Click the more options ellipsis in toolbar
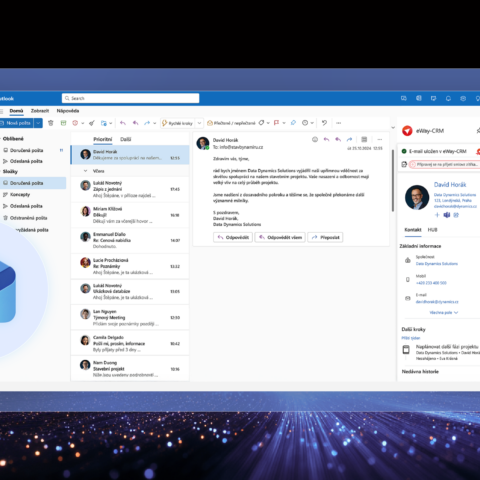Viewport: 480px width, 480px height. 339,123
